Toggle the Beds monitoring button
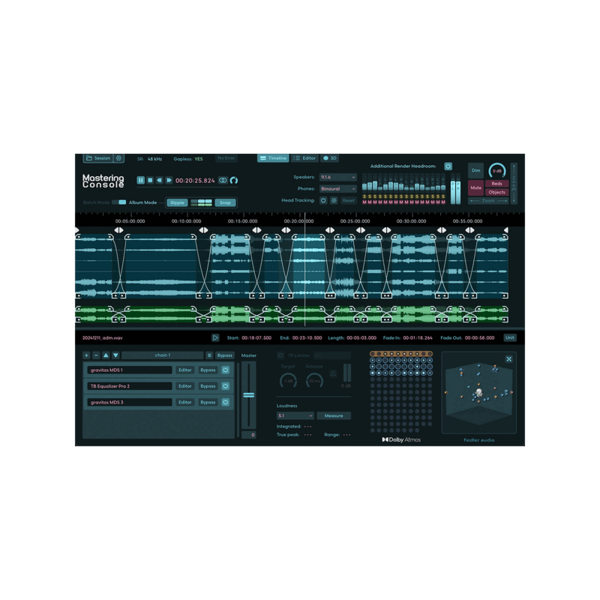600x600 pixels. (497, 184)
